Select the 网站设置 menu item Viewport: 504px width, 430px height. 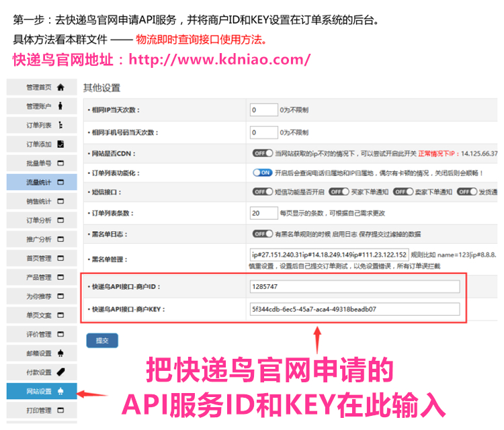[42, 391]
